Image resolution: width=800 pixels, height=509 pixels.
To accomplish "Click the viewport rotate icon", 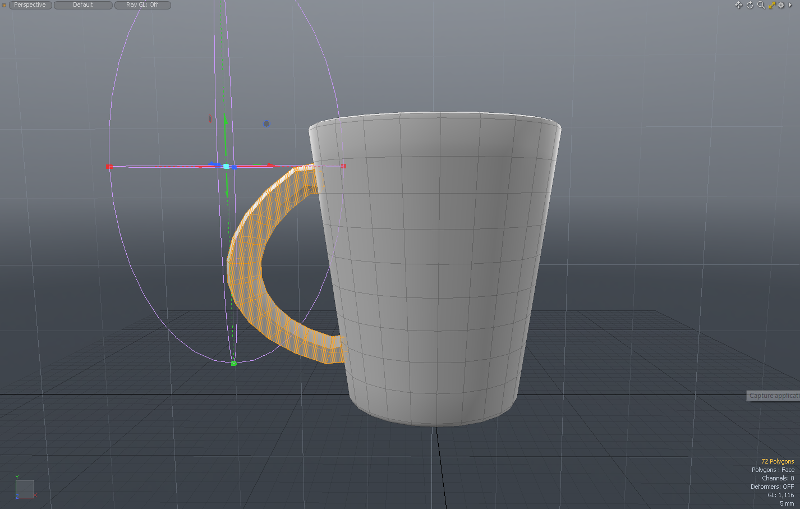I will pos(750,5).
